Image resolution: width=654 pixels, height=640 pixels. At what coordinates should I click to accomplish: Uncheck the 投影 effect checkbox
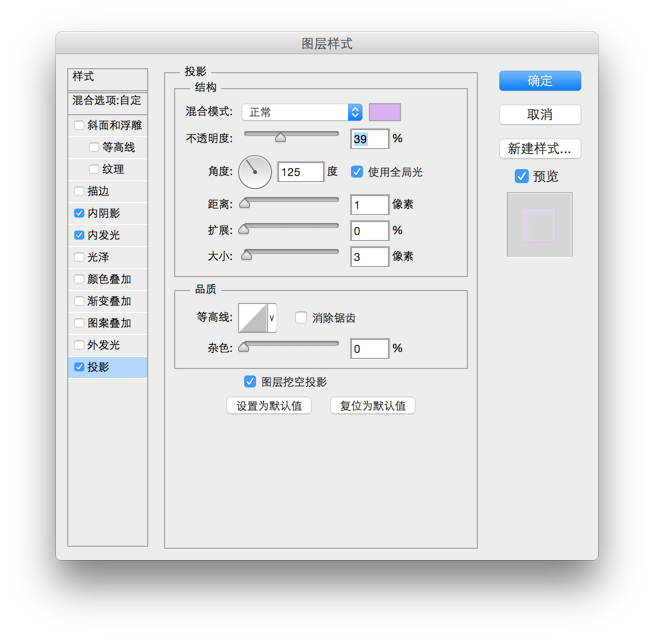point(79,367)
